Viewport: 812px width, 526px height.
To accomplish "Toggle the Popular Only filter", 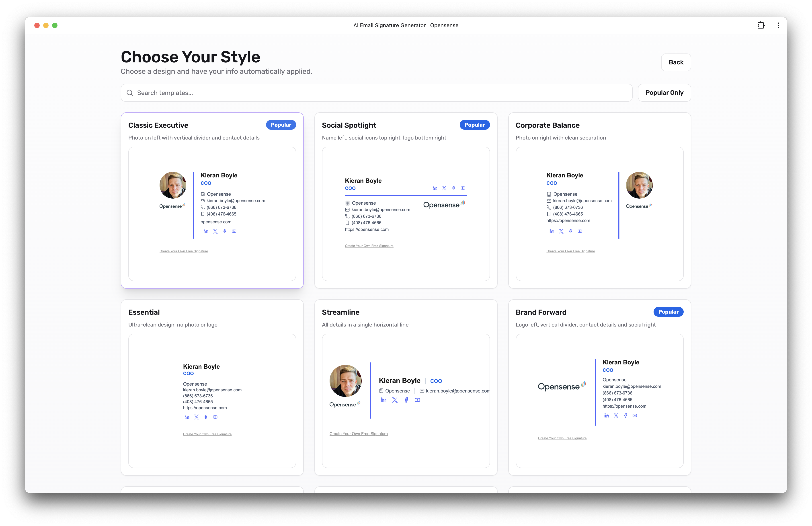I will [664, 92].
